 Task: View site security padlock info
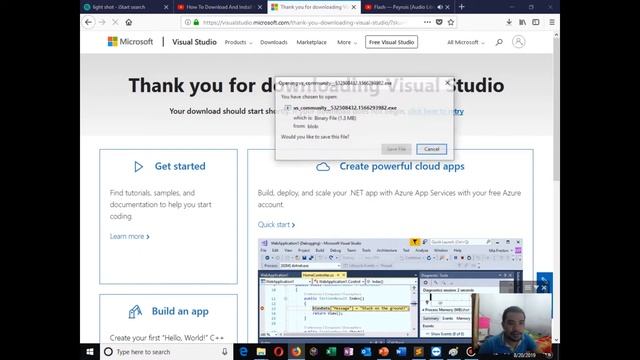coord(196,22)
